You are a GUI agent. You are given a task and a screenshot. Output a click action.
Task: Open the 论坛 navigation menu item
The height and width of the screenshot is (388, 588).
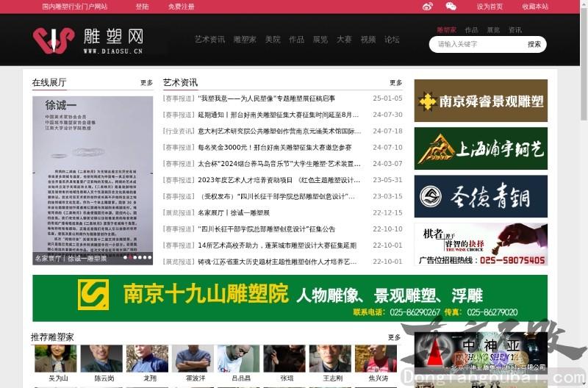[392, 40]
